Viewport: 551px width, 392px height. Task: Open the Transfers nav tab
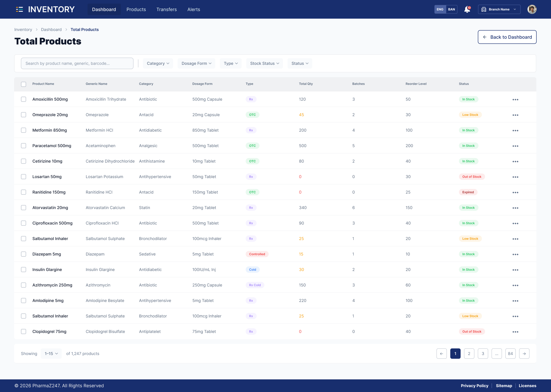[166, 9]
